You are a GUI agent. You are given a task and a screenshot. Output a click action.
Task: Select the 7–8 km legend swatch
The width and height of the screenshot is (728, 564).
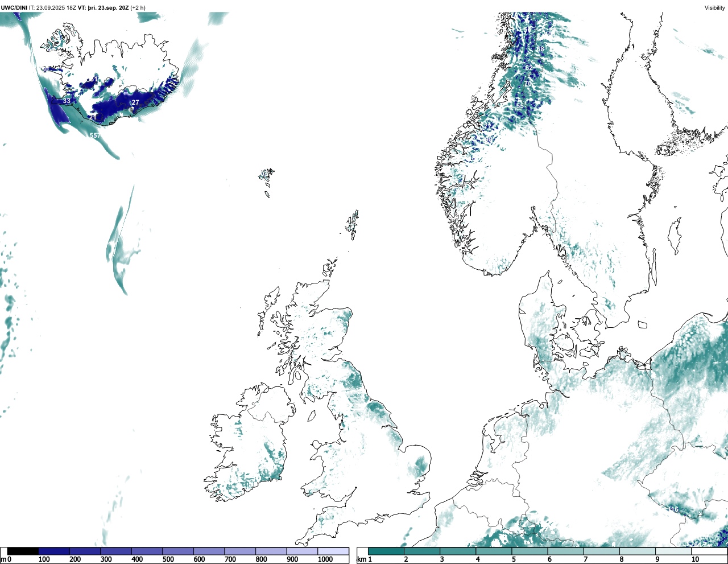coord(602,551)
